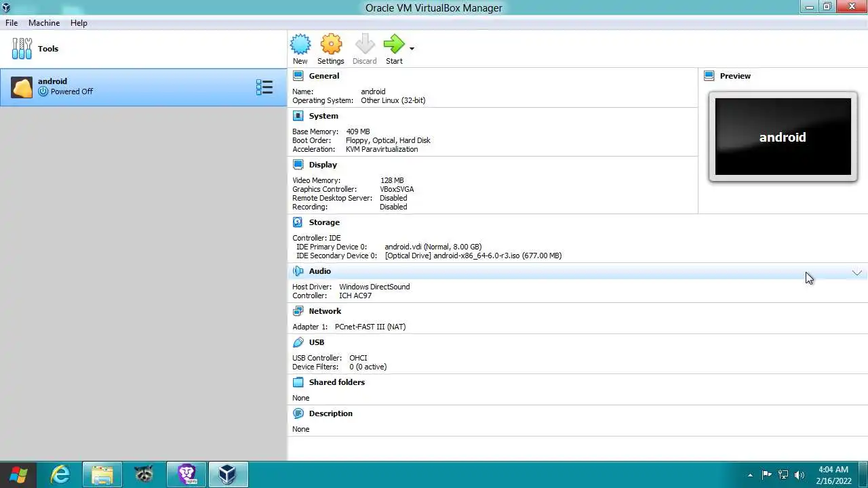The image size is (868, 488).
Task: Click the Display section heading
Action: tap(323, 165)
